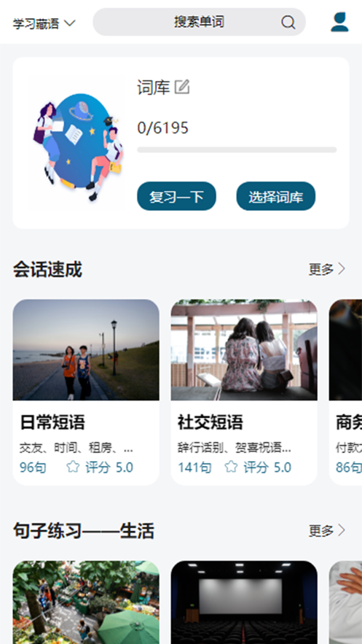Expand the 学习藏语 language dropdown
Image resolution: width=362 pixels, height=644 pixels.
pyautogui.click(x=44, y=23)
